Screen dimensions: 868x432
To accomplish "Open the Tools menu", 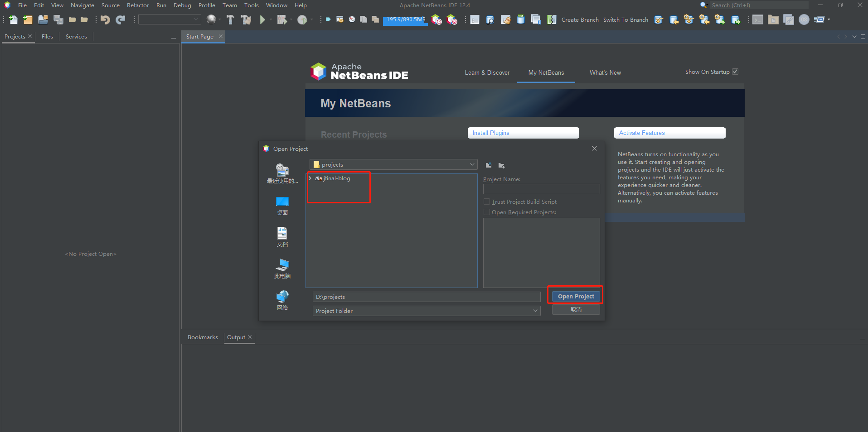I will pos(251,5).
